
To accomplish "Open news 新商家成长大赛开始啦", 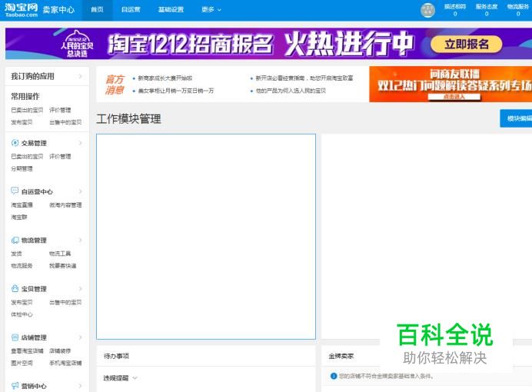I will [165, 78].
